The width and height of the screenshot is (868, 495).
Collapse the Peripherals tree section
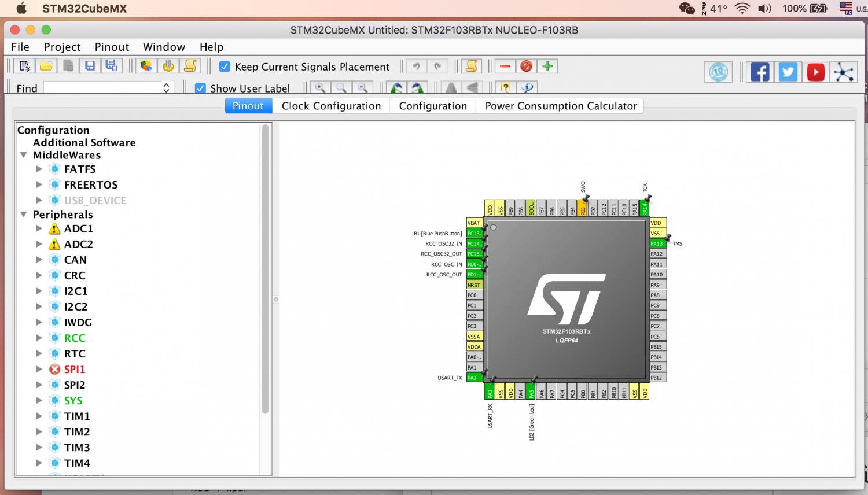tap(24, 214)
